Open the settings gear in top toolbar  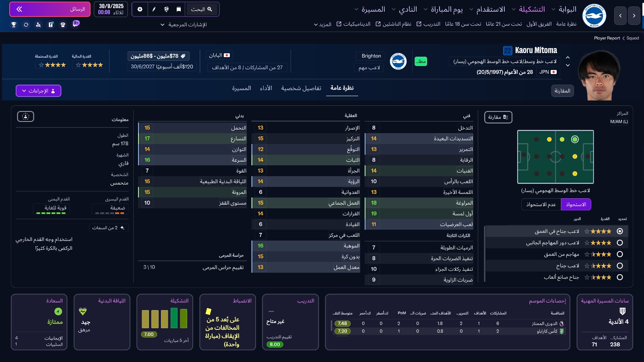tap(140, 9)
